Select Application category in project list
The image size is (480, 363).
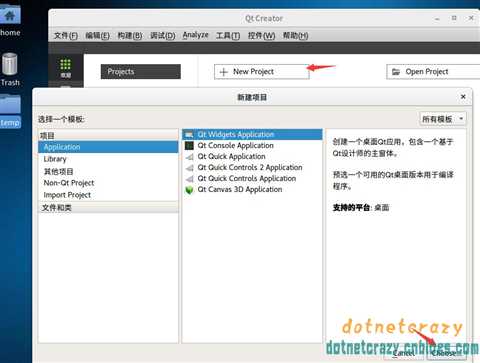[108, 147]
